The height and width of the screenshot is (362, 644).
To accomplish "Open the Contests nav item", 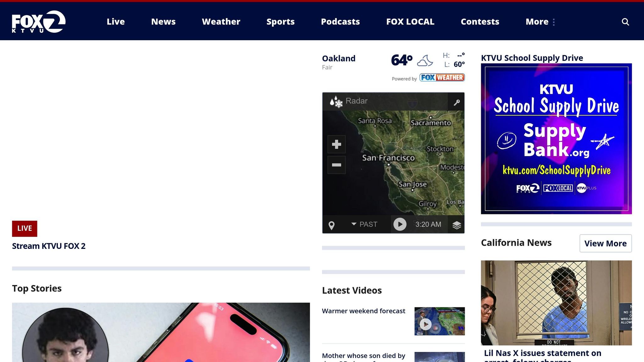I will [x=480, y=22].
